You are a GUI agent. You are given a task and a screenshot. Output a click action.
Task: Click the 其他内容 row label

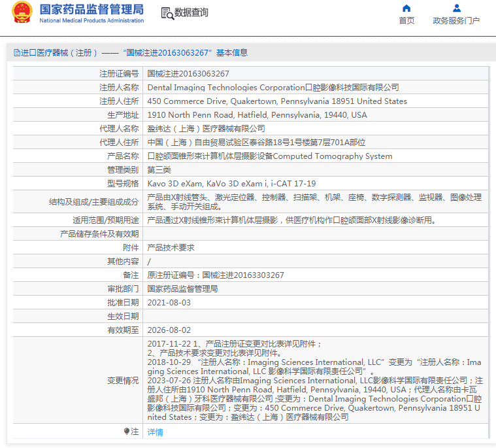(x=123, y=262)
